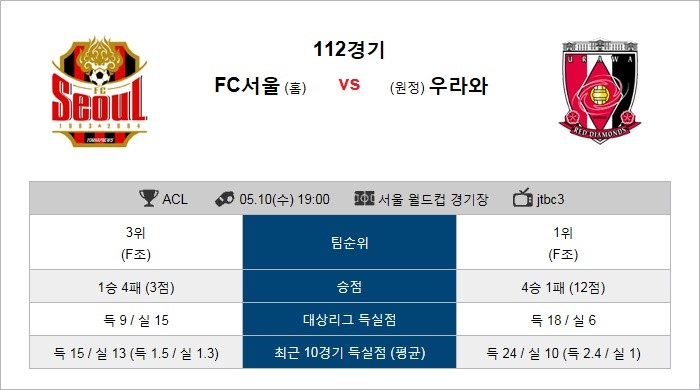Screen dimensions: 700x390
Task: Click the FC Seoul team logo
Action: click(99, 91)
